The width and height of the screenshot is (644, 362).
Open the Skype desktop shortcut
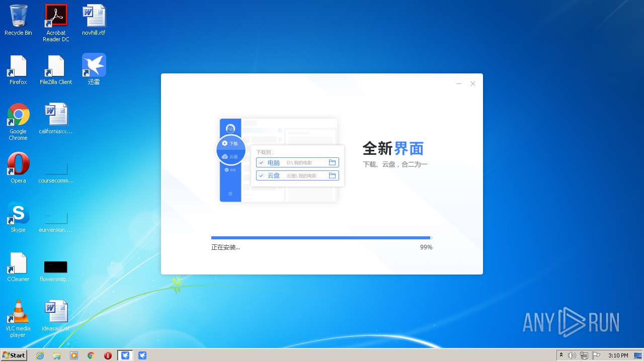[x=18, y=217]
